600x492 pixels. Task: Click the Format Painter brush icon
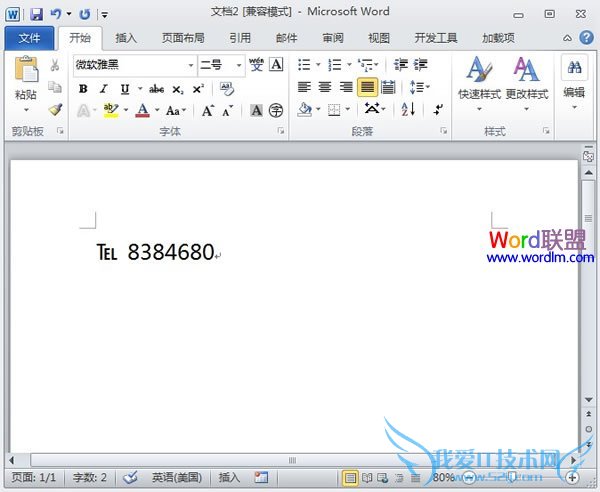tap(55, 109)
